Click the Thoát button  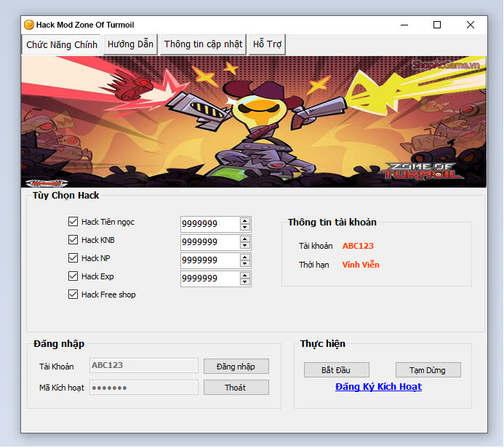pyautogui.click(x=236, y=388)
